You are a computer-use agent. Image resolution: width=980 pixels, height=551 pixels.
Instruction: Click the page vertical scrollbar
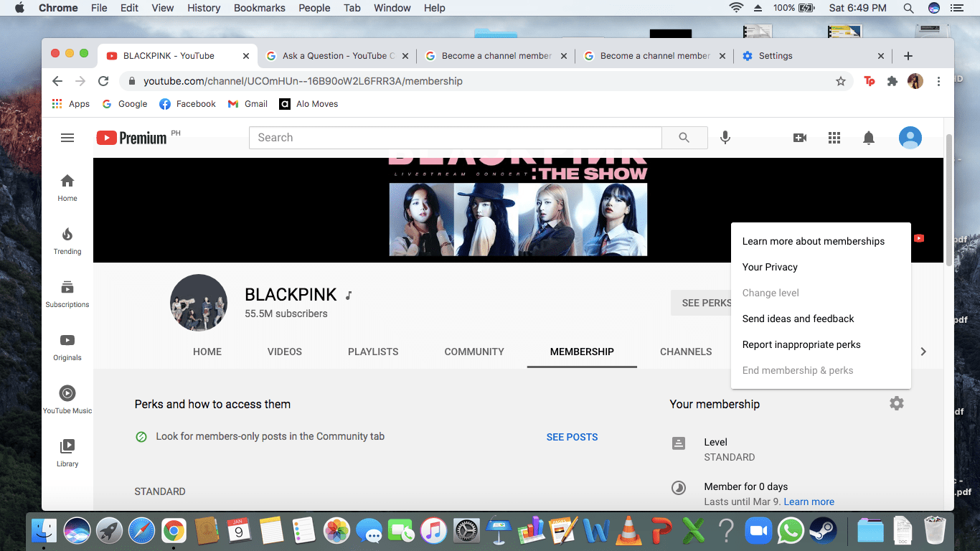pos(949,201)
